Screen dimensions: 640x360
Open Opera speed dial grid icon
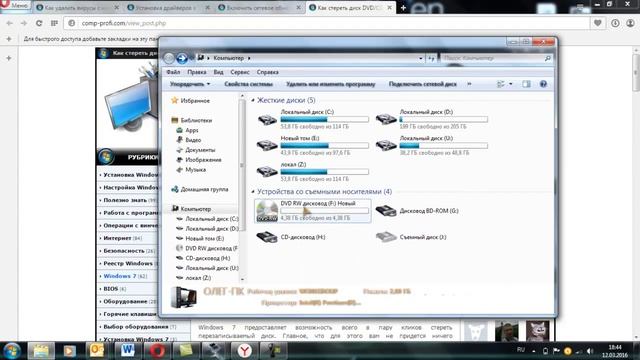pos(54,23)
